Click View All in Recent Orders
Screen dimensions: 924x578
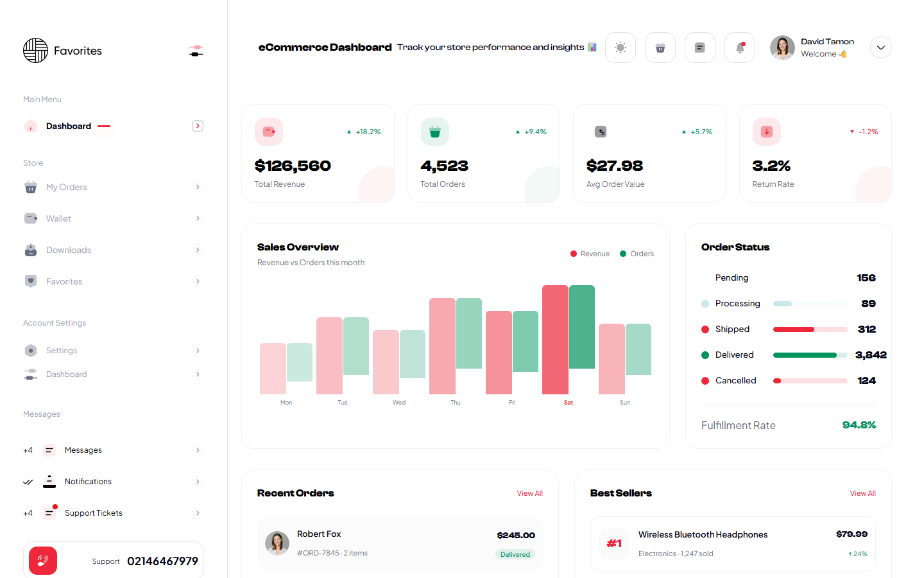pos(529,493)
